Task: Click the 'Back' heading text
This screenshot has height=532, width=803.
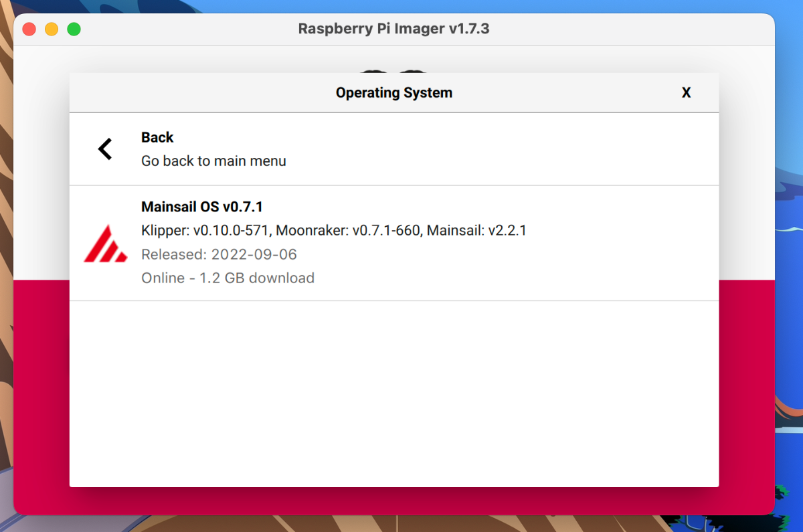Action: (157, 137)
